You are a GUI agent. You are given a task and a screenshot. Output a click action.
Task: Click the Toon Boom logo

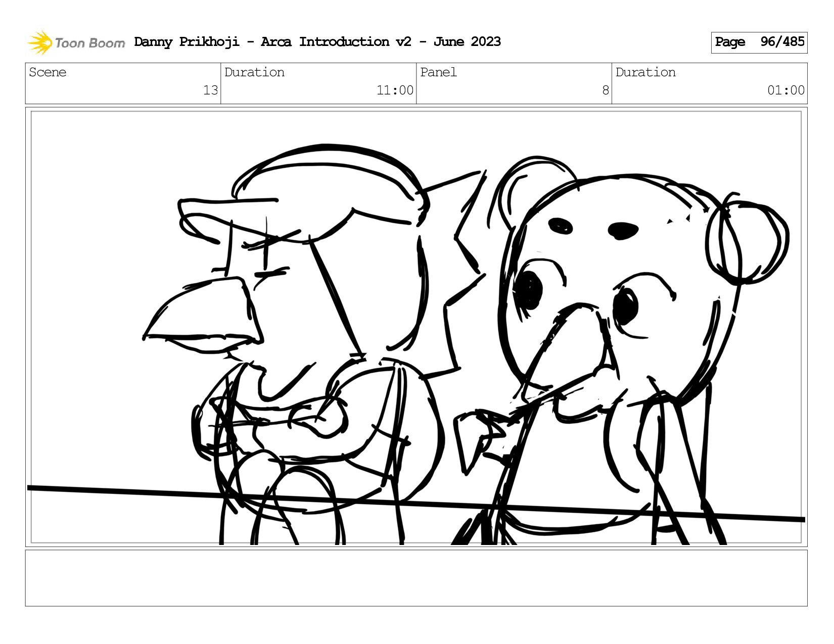click(76, 42)
